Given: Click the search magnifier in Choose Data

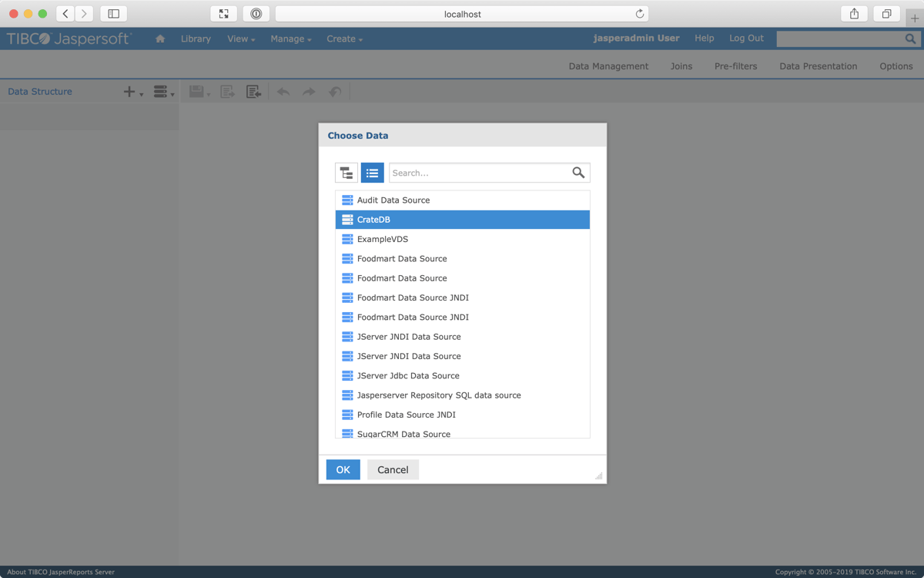Looking at the screenshot, I should click(x=578, y=173).
